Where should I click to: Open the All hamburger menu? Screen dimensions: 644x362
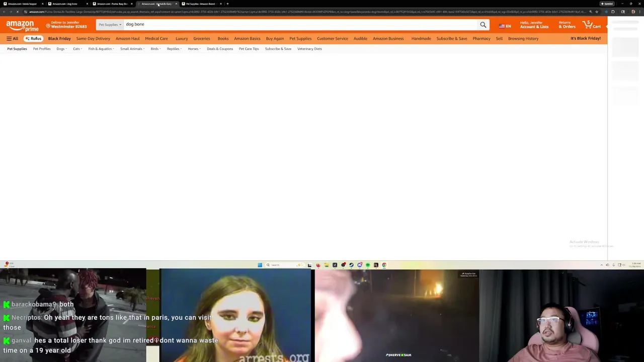(12, 39)
